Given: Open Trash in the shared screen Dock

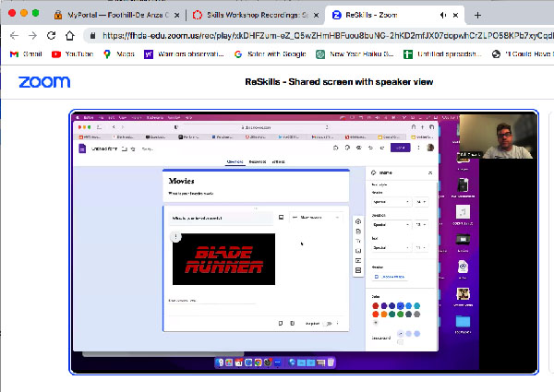Looking at the screenshot, I should [x=331, y=362].
